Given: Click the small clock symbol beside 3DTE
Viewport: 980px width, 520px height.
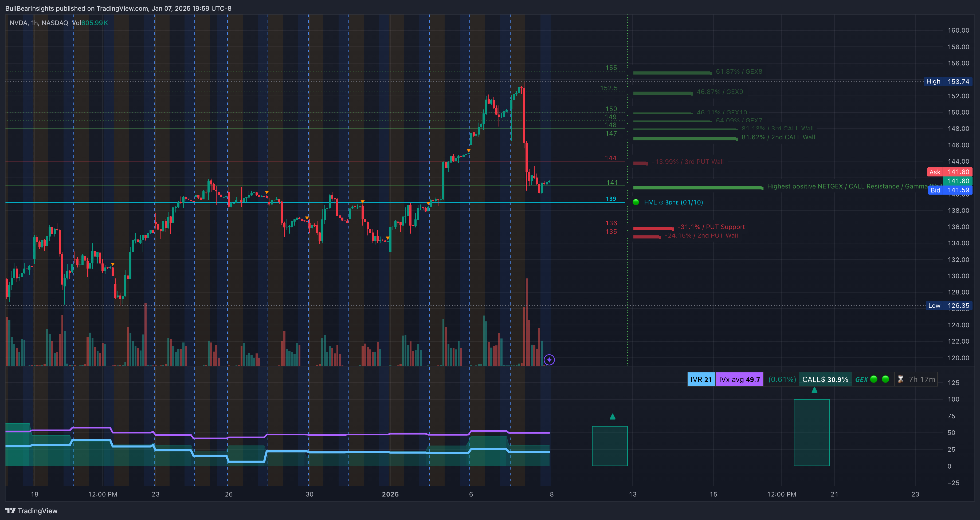Looking at the screenshot, I should (661, 202).
